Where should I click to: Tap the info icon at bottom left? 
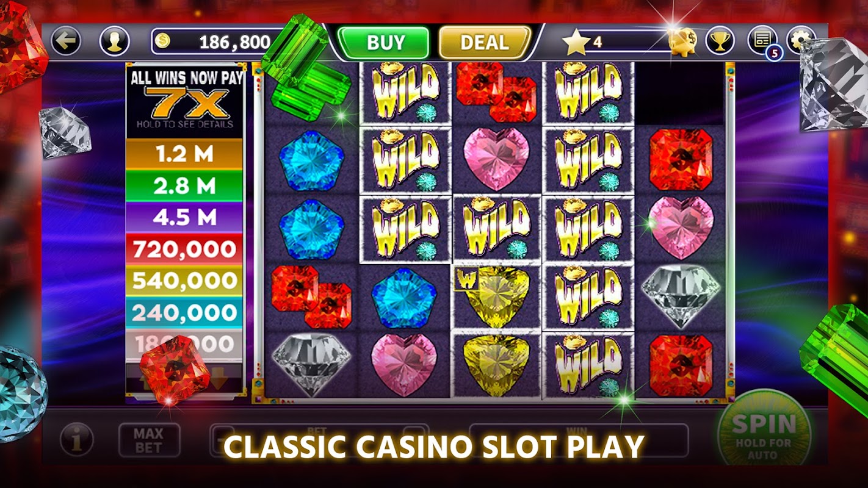point(77,439)
